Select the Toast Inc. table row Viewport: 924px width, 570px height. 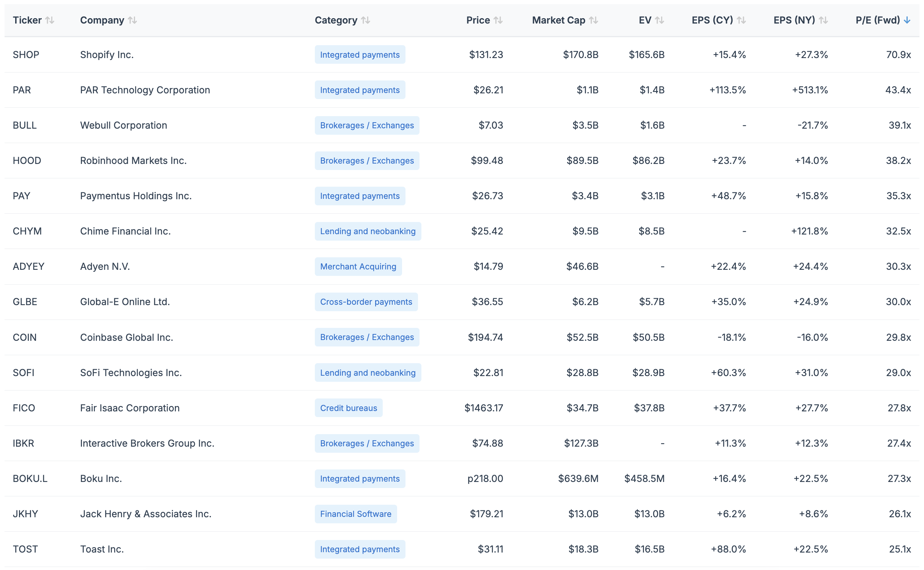click(x=102, y=549)
